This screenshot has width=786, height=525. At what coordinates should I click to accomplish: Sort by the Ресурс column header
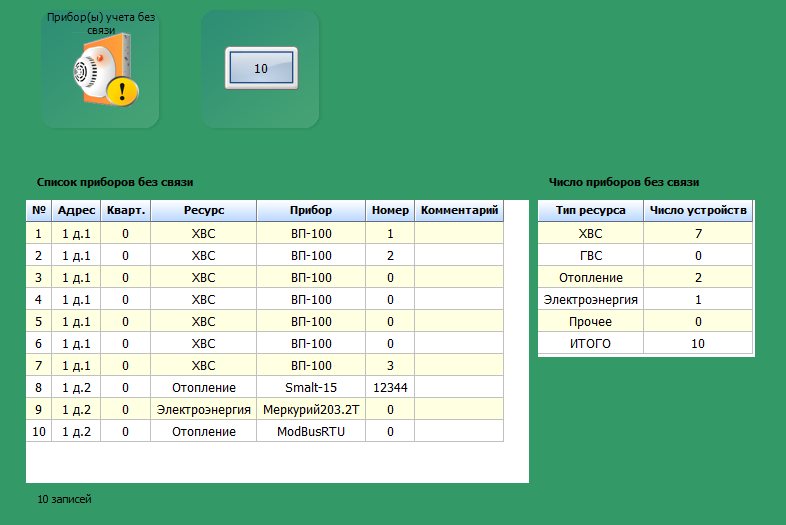click(x=203, y=211)
